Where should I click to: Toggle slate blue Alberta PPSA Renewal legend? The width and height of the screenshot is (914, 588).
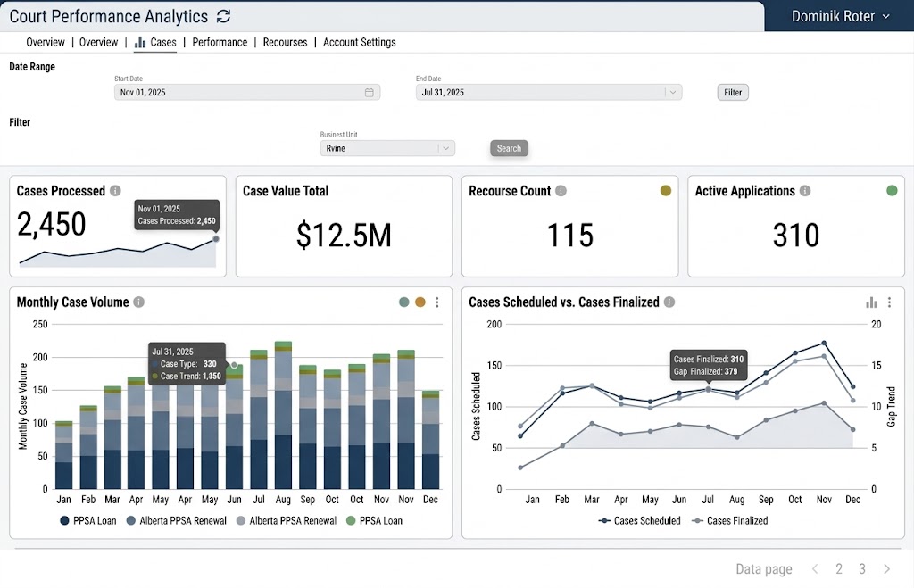click(177, 520)
